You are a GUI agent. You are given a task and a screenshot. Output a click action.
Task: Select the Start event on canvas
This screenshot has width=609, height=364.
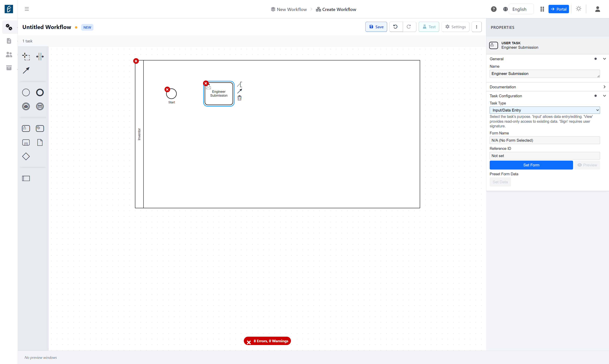coord(171,94)
